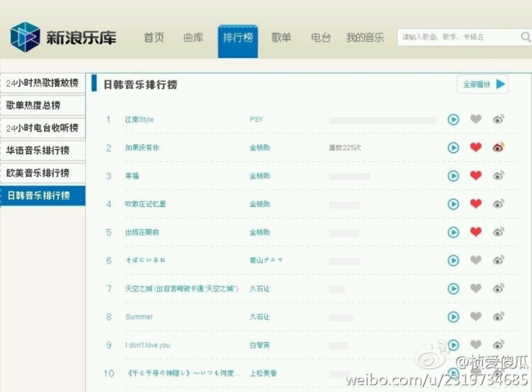This screenshot has width=532, height=392.
Task: Play the song 天空之城
Action: (x=453, y=289)
